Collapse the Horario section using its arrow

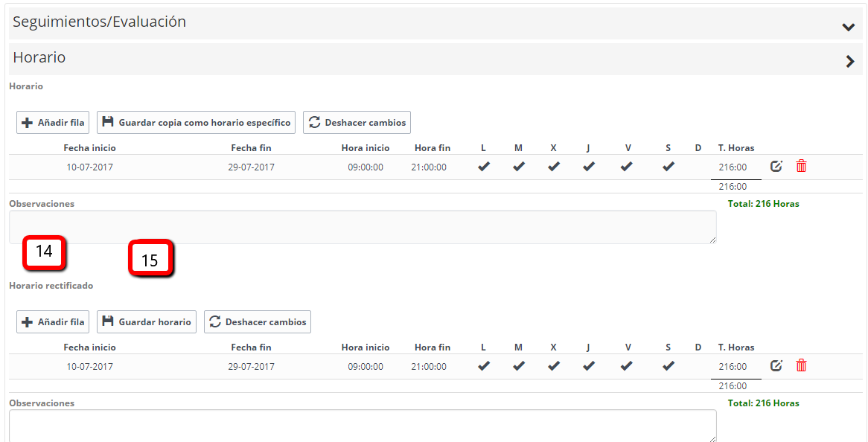(849, 62)
